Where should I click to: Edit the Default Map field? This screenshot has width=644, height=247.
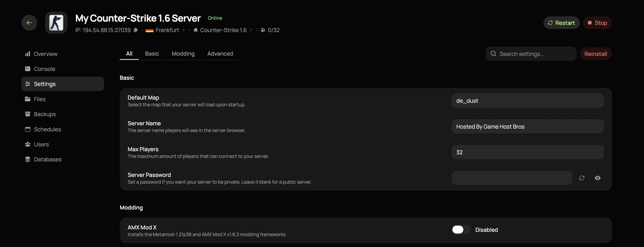point(528,100)
